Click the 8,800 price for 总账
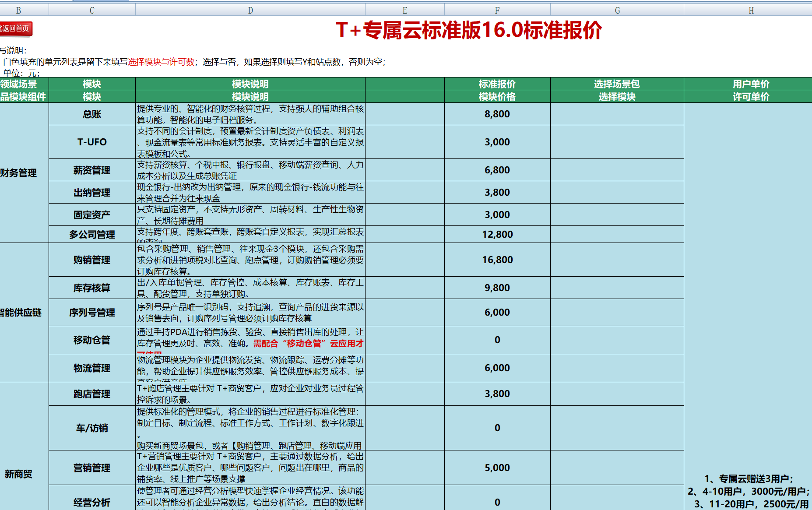 click(497, 114)
